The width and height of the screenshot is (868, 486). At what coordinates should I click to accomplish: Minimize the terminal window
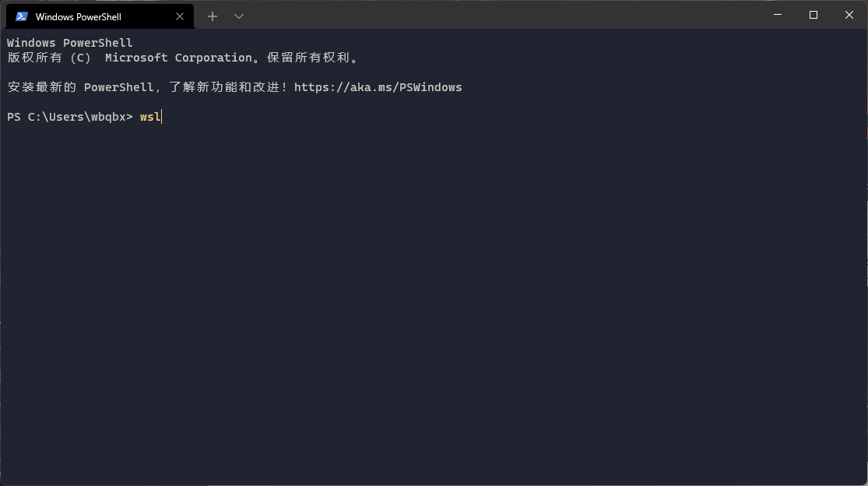(x=777, y=15)
